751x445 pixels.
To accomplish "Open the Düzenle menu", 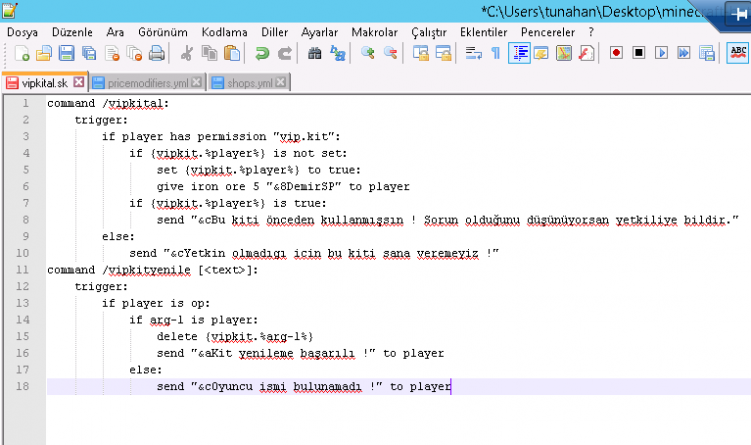I will [72, 32].
